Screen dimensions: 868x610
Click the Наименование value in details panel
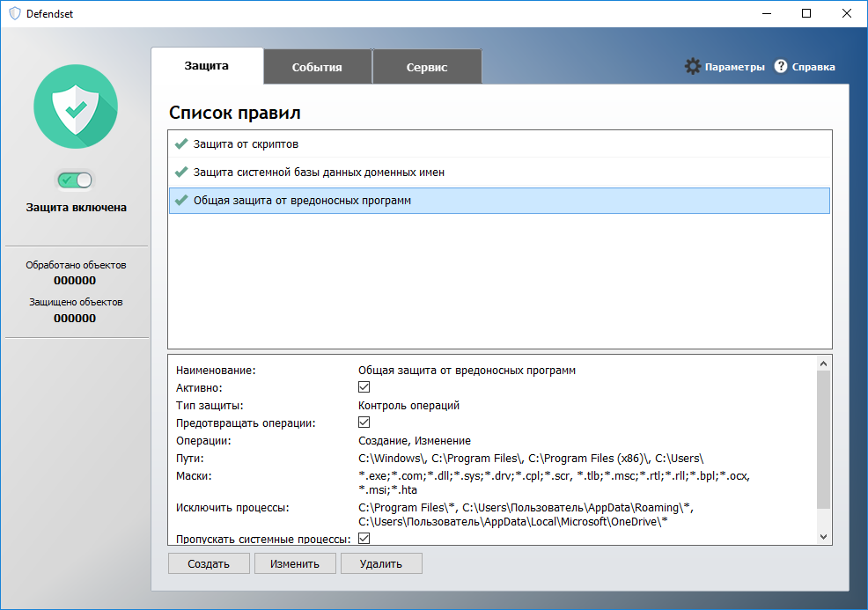pyautogui.click(x=467, y=371)
